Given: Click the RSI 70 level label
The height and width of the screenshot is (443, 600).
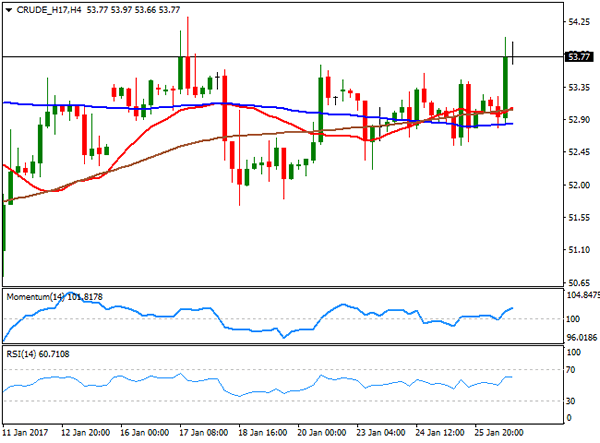Looking at the screenshot, I should (x=571, y=370).
